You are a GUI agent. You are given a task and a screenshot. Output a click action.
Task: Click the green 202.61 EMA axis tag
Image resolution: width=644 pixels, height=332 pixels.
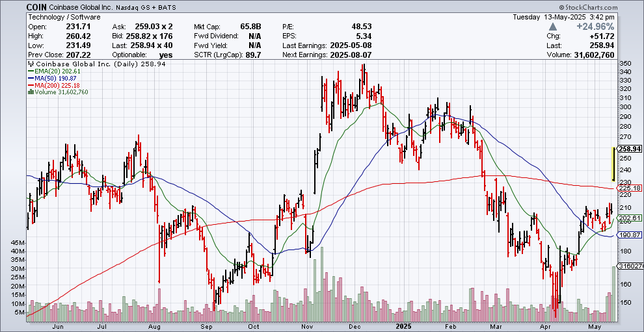(630, 218)
